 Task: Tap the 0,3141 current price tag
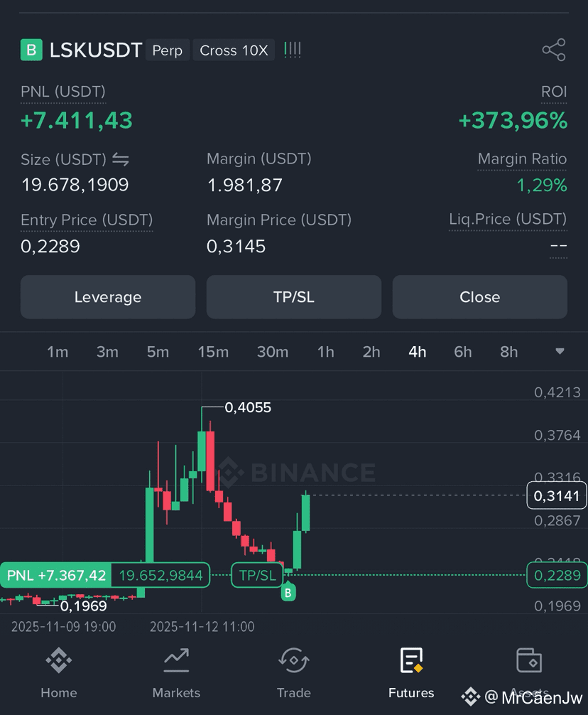coord(557,495)
